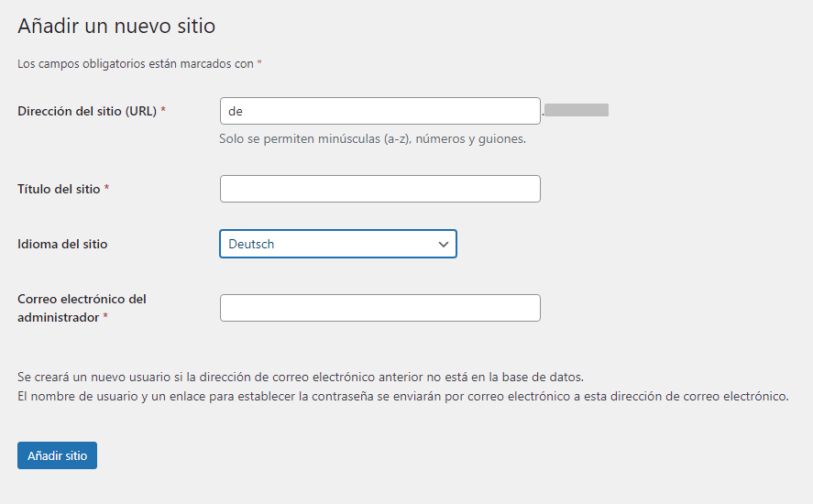Image resolution: width=813 pixels, height=504 pixels.
Task: Click the administrator email input field
Action: click(379, 308)
